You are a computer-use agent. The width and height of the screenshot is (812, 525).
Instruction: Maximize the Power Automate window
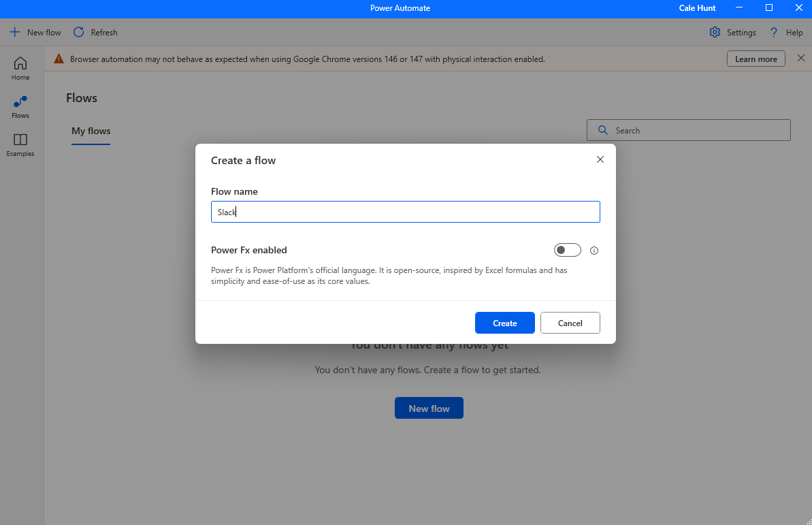click(x=769, y=7)
